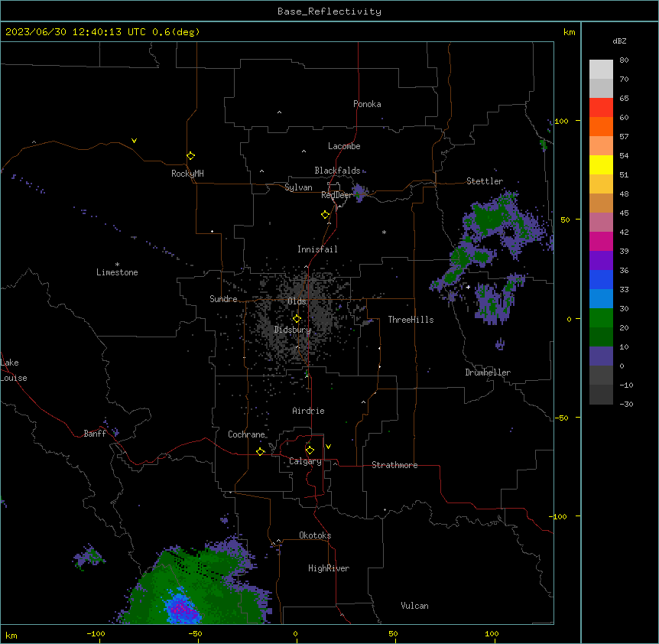Click the ThreeHills town label
Screen dimensions: 659x644
pos(411,320)
